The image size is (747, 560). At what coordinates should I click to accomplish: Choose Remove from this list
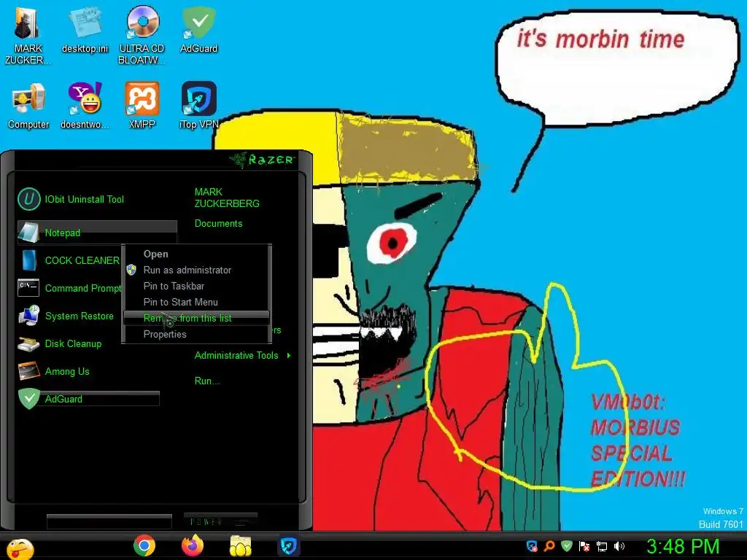pyautogui.click(x=196, y=318)
